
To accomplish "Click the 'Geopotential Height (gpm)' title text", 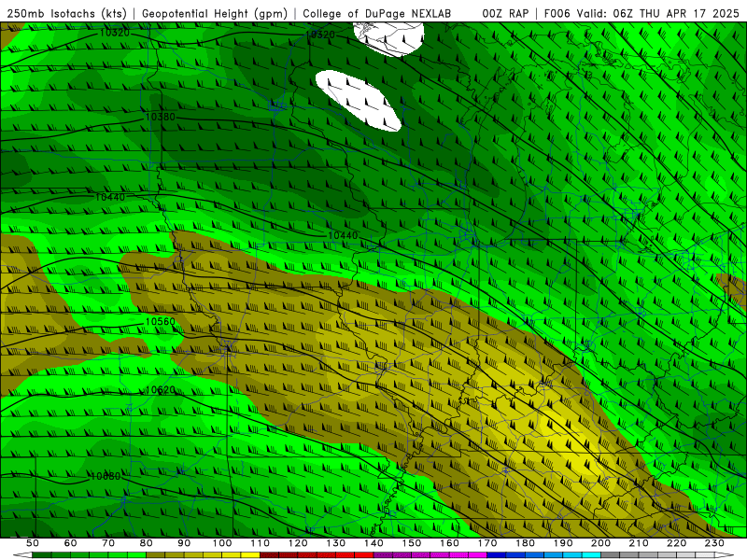I will (x=215, y=13).
